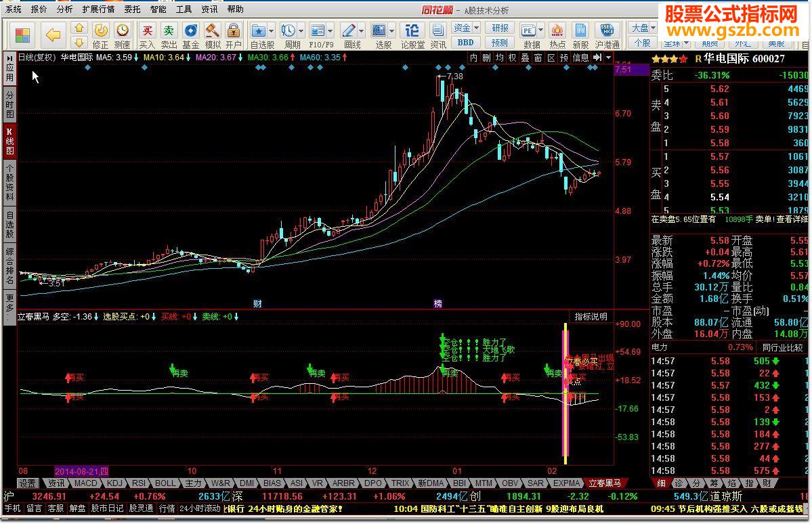Viewport: 812px width, 524px height.
Task: Open 股市日记 in the bottom bar
Action: [107, 508]
